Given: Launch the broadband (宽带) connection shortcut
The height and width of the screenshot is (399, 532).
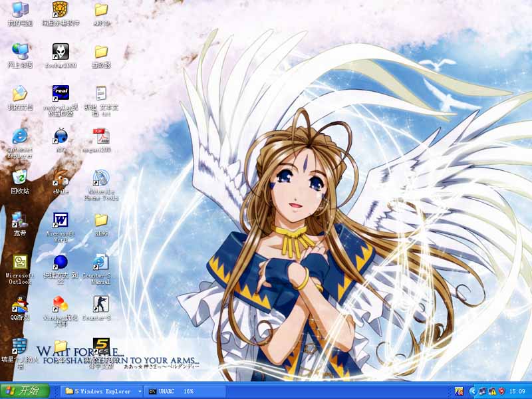Looking at the screenshot, I should pyautogui.click(x=20, y=224).
